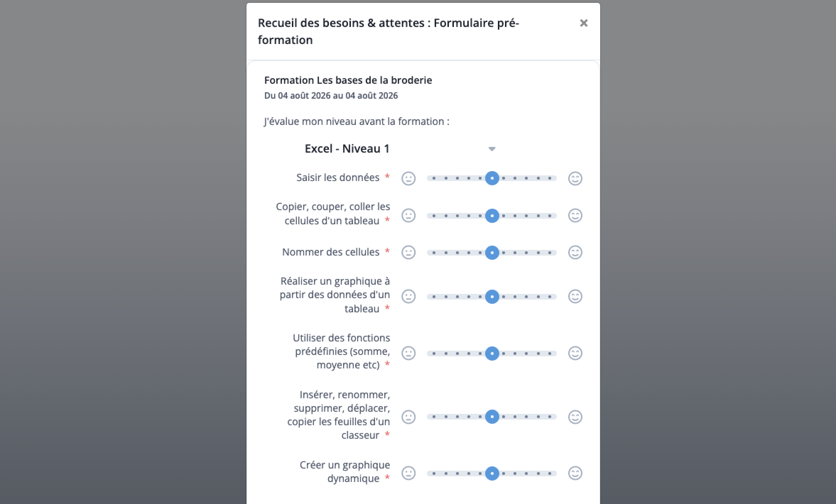Click the Saisir les données slider handle
Image resolution: width=836 pixels, height=504 pixels.
coord(492,178)
